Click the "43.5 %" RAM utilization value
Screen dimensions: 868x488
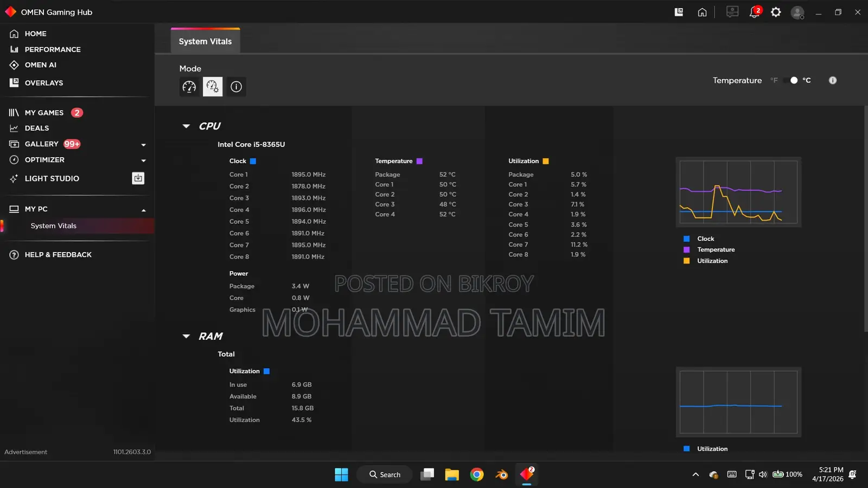click(x=302, y=420)
